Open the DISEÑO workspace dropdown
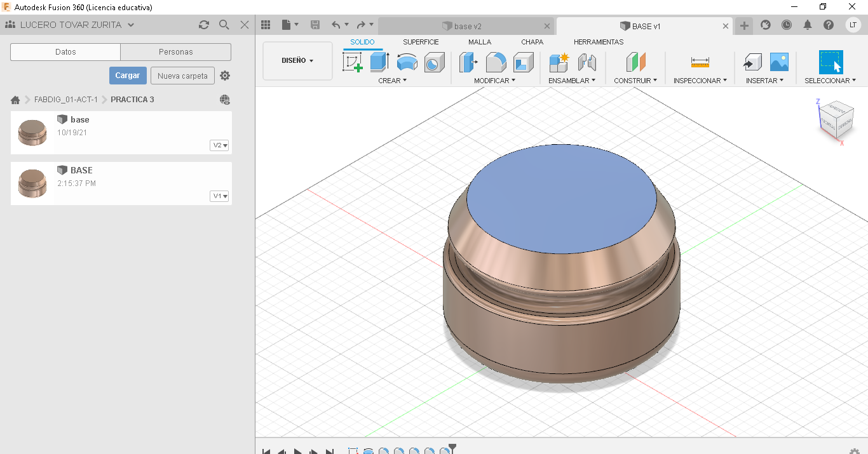The height and width of the screenshot is (454, 868). click(x=297, y=61)
